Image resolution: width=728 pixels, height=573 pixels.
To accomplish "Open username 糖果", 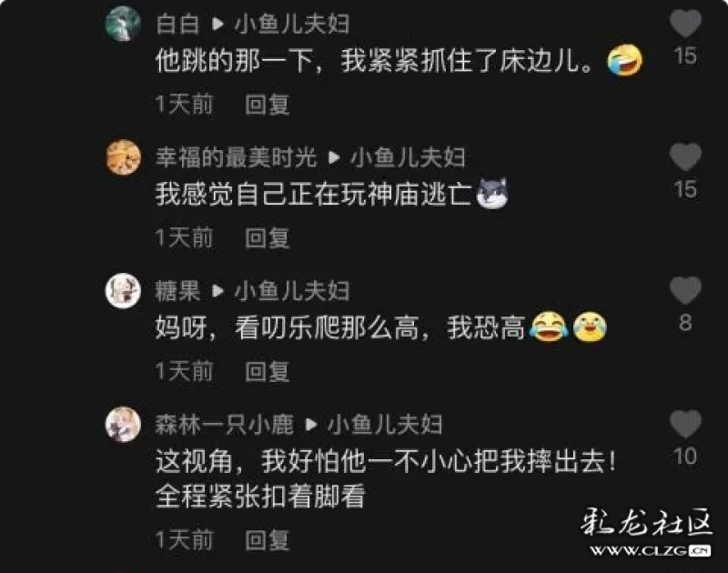I will (177, 291).
